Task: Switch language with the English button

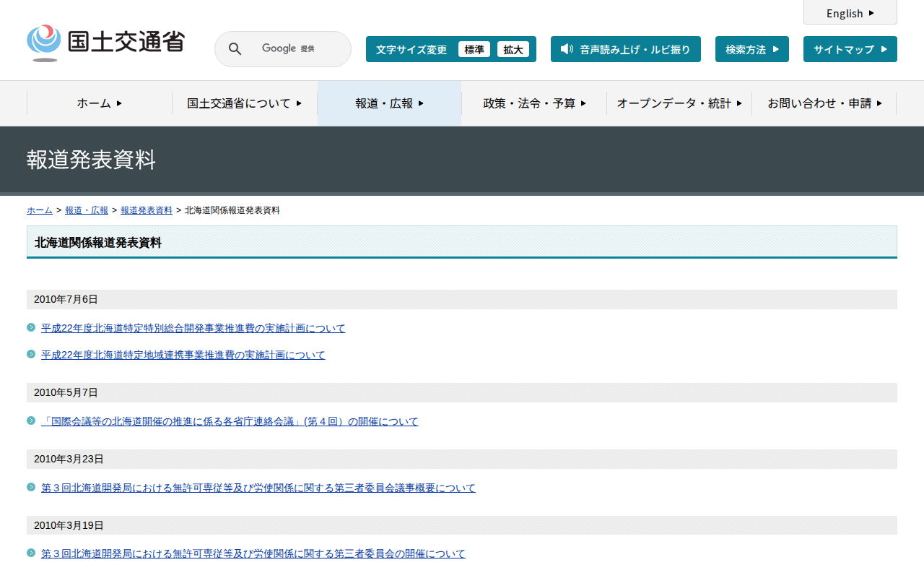Action: tap(850, 13)
